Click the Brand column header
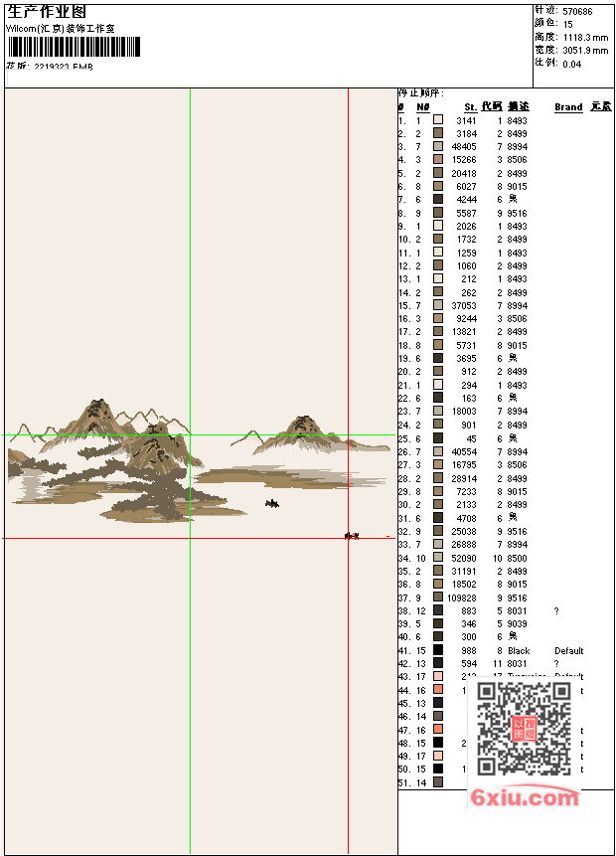Viewport: 616px width, 856px height. [568, 107]
